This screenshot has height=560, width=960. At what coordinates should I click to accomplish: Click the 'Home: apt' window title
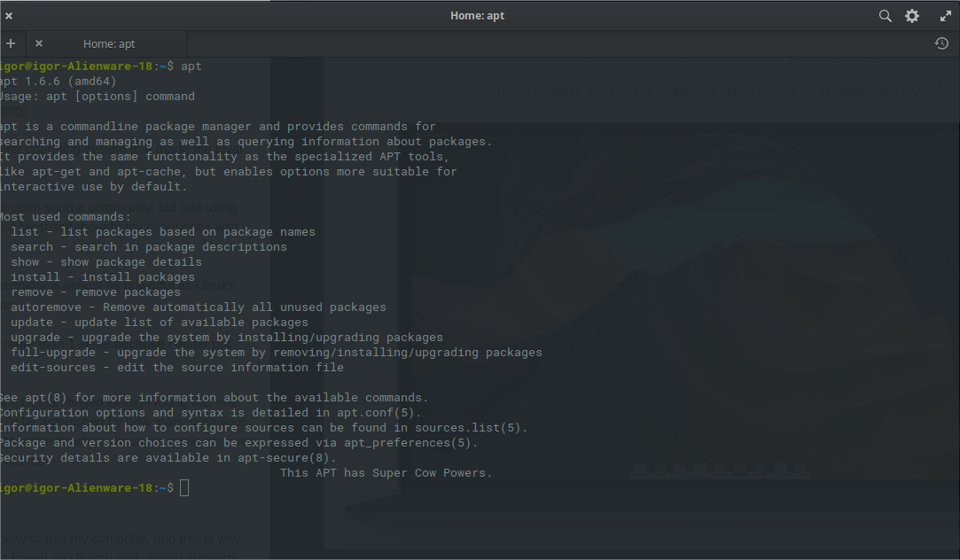coord(477,16)
